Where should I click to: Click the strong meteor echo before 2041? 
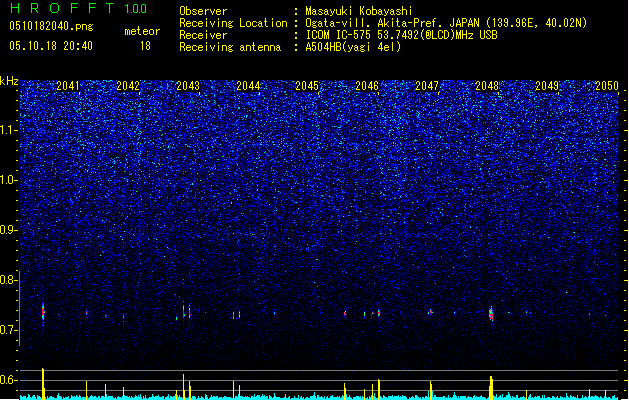click(x=43, y=312)
